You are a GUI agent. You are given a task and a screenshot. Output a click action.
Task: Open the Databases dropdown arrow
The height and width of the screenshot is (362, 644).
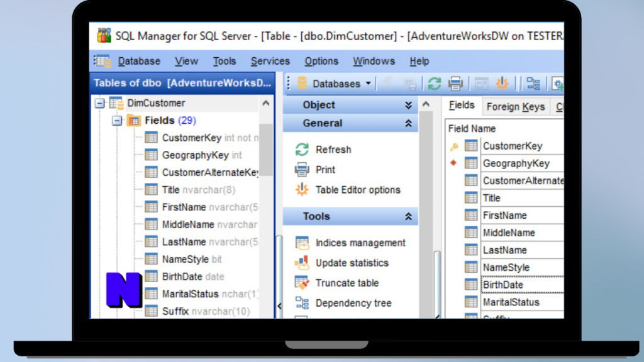pyautogui.click(x=369, y=84)
